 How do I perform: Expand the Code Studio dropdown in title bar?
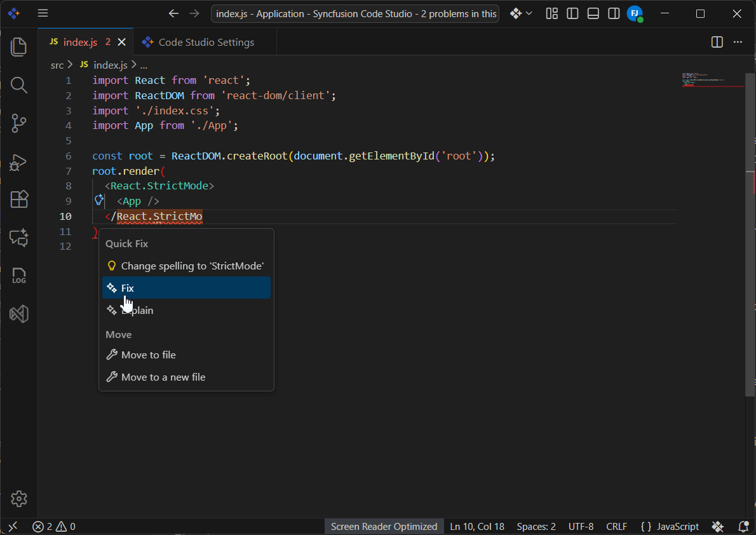coord(522,13)
